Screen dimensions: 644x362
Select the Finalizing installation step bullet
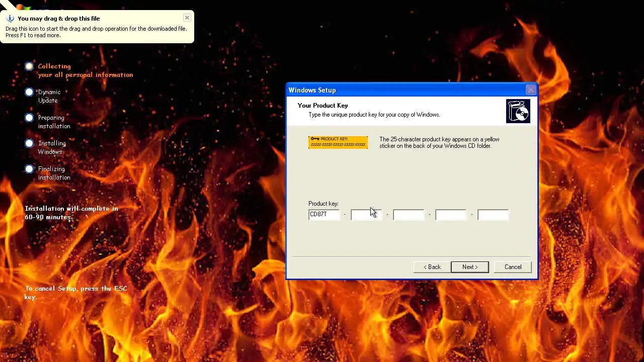click(29, 169)
